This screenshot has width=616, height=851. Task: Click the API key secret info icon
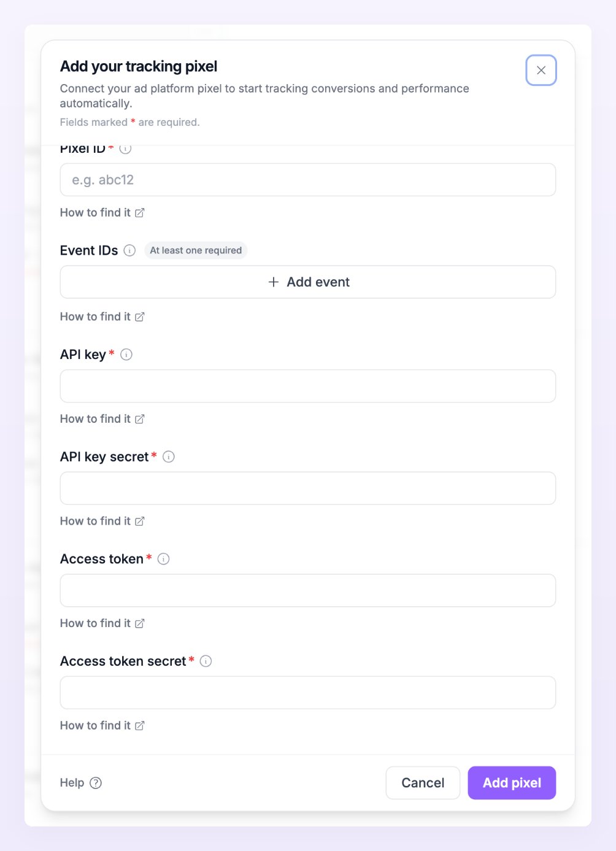pos(169,456)
